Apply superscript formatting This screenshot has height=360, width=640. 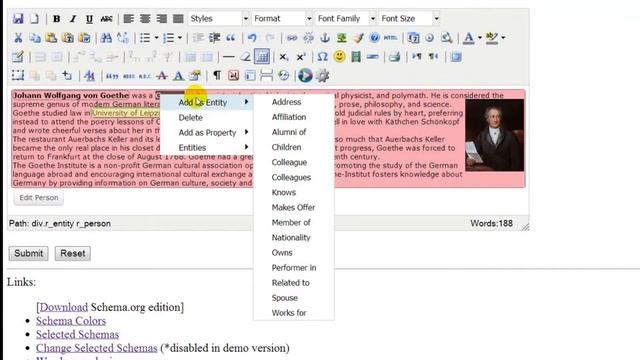point(301,57)
